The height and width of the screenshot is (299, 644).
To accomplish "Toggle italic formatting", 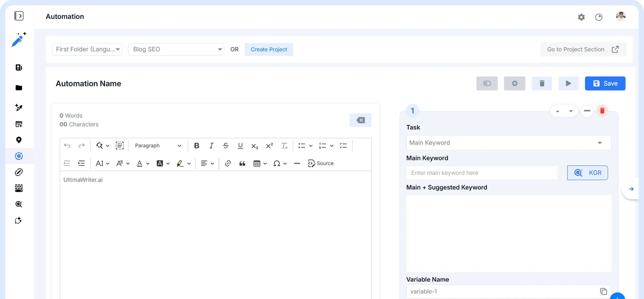I will pyautogui.click(x=211, y=146).
